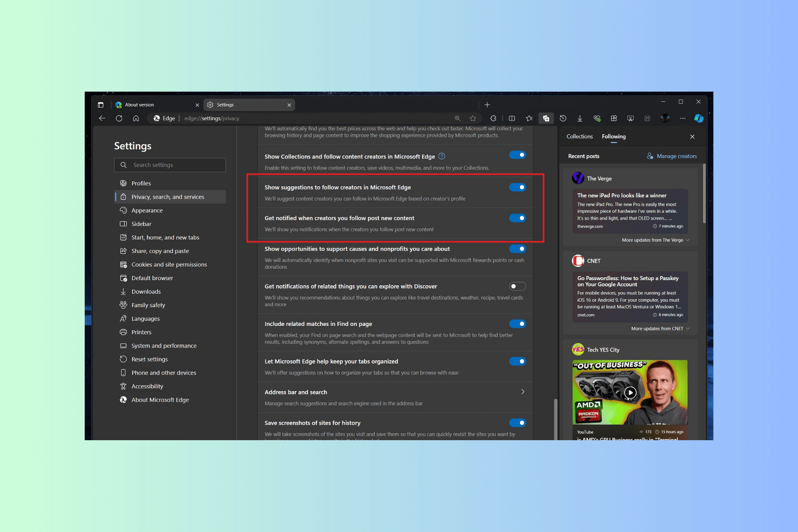Open Downloads settings section

pos(170,292)
